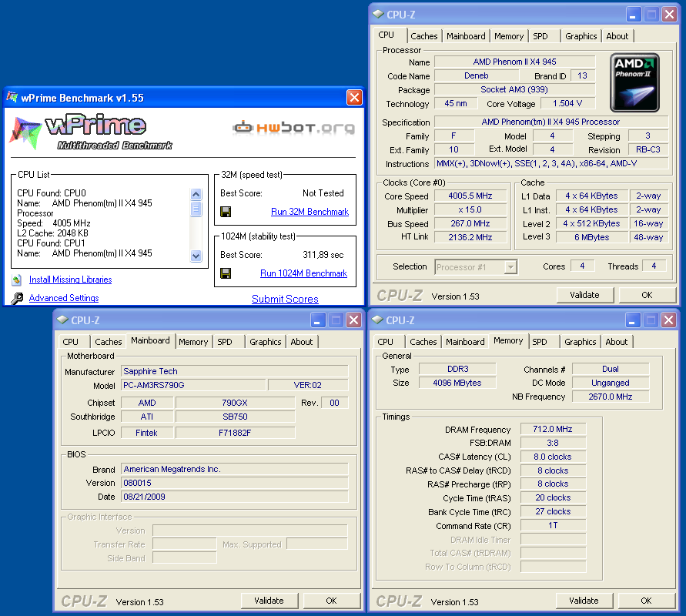Image resolution: width=686 pixels, height=616 pixels.
Task: Close the CPU-Z Mainboard window
Action: point(353,320)
